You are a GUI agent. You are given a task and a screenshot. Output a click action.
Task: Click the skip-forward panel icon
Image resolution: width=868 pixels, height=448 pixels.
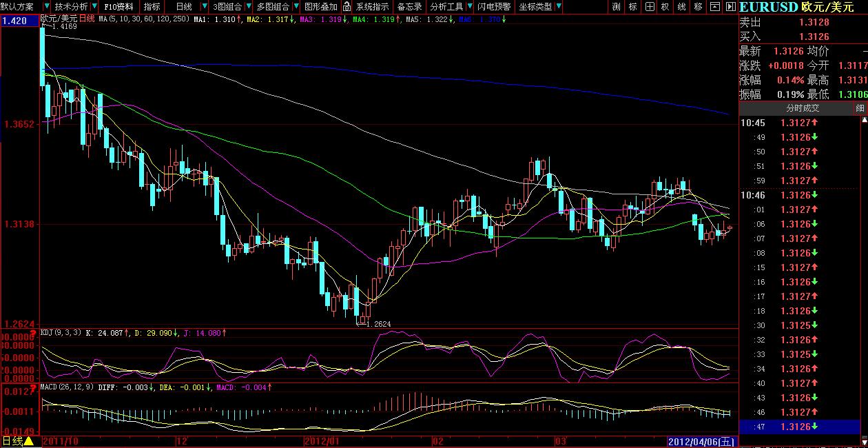[x=731, y=6]
